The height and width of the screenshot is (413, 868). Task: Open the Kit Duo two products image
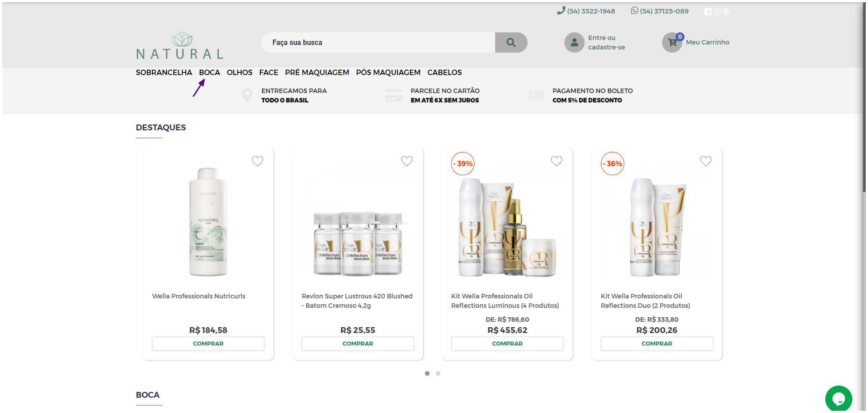click(657, 227)
